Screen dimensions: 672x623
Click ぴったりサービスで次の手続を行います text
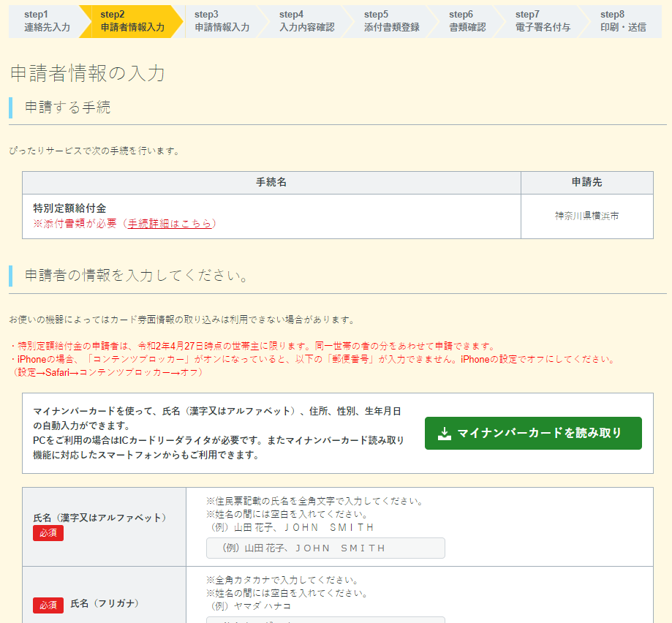(94, 151)
